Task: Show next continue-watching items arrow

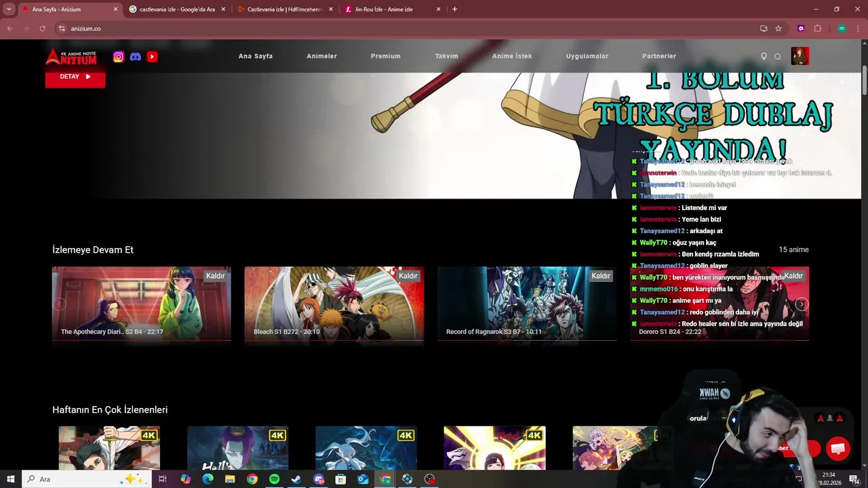Action: (x=801, y=304)
